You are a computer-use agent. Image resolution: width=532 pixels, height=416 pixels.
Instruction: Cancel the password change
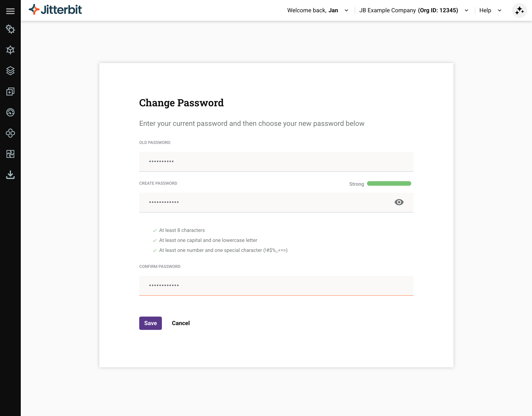tap(181, 323)
